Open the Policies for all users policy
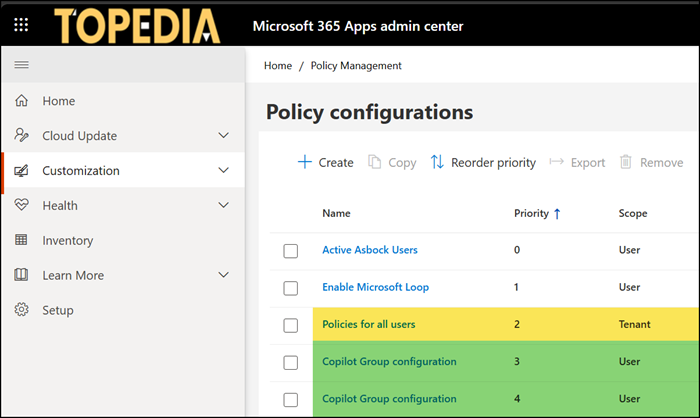The height and width of the screenshot is (418, 700). [369, 324]
